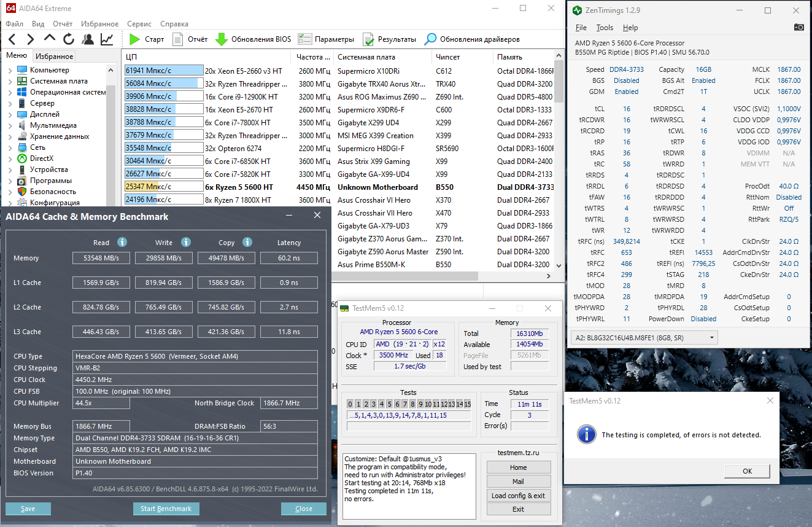
Task: Open the Help menu in ZenTimings
Action: [630, 28]
